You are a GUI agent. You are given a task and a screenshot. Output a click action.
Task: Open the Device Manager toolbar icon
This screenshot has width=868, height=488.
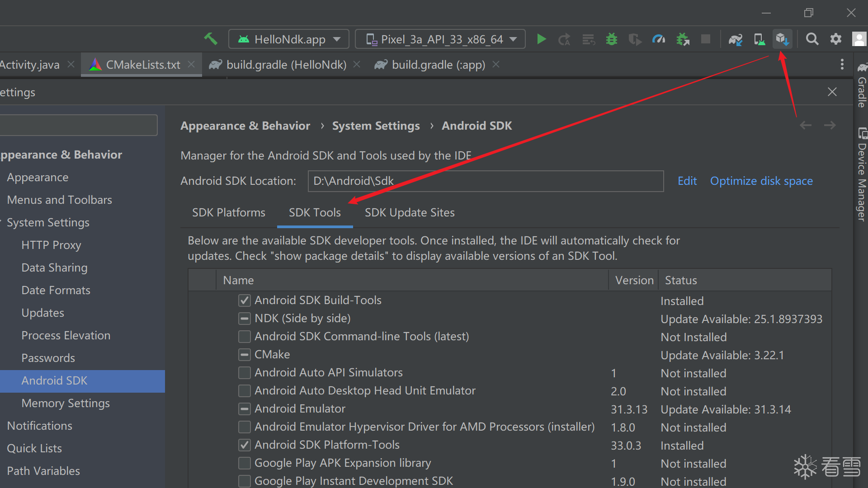click(x=759, y=39)
